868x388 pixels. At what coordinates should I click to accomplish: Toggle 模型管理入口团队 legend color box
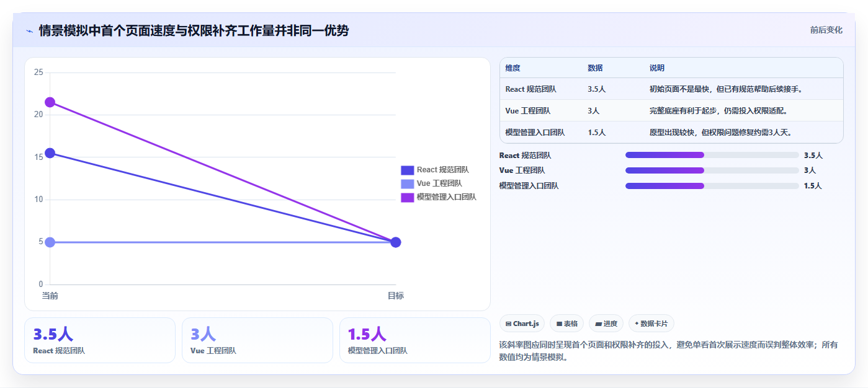click(407, 197)
